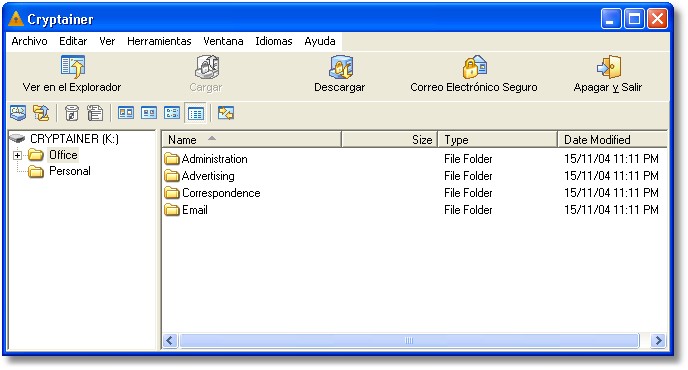688x370 pixels.
Task: Open Correo Electrónico Seguro tool
Action: (474, 74)
